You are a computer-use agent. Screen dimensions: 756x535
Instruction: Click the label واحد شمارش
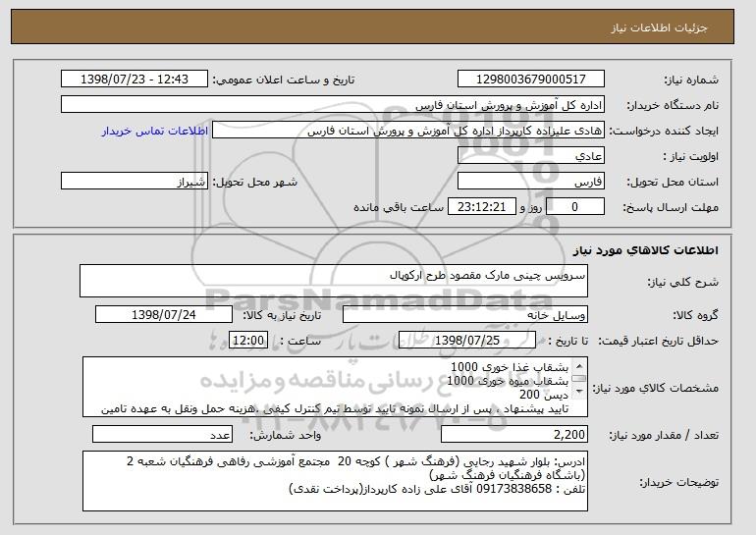286,435
